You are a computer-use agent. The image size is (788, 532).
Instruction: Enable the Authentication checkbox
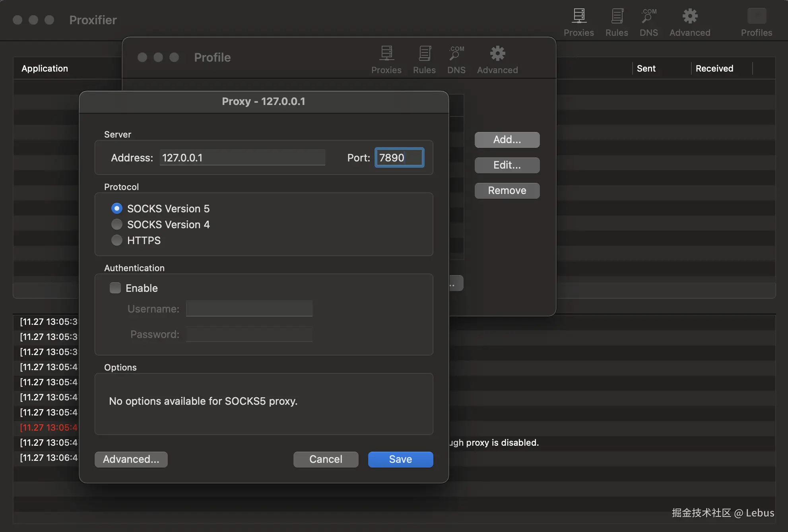[x=115, y=288]
